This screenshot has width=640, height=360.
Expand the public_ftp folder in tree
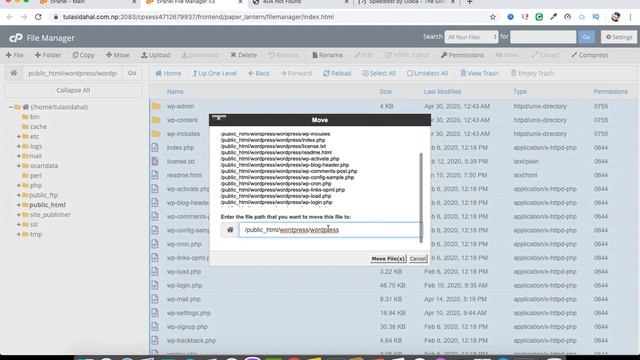(19, 195)
